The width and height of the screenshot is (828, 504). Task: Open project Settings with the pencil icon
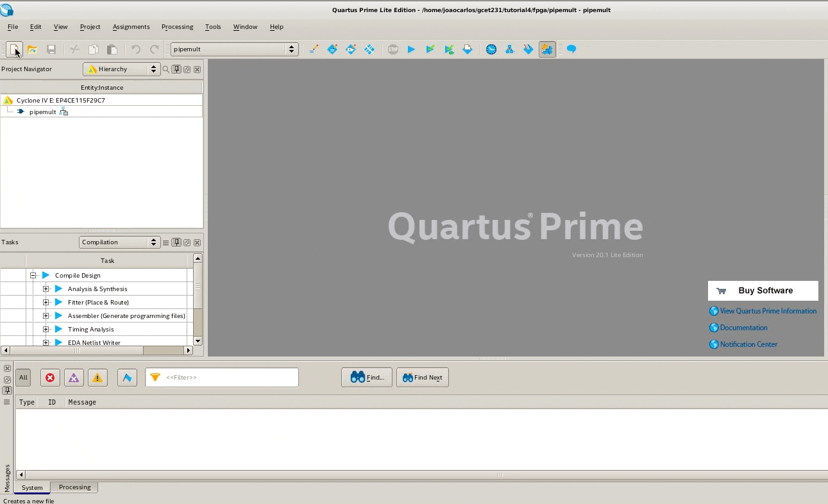[x=314, y=49]
